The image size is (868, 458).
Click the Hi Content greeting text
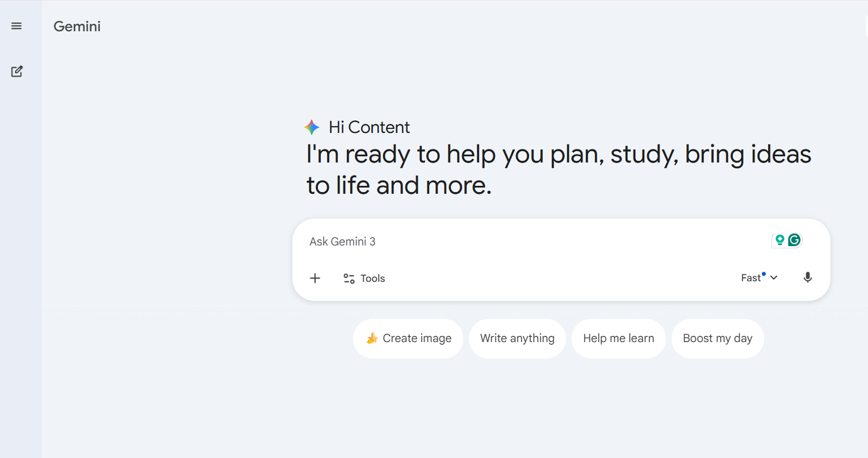[x=369, y=127]
